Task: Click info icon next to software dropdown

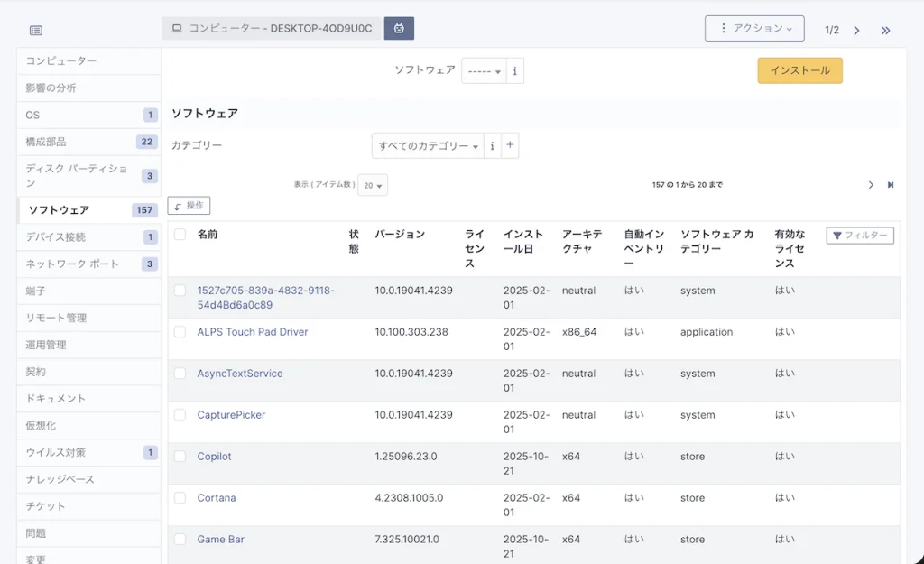Action: pos(515,70)
